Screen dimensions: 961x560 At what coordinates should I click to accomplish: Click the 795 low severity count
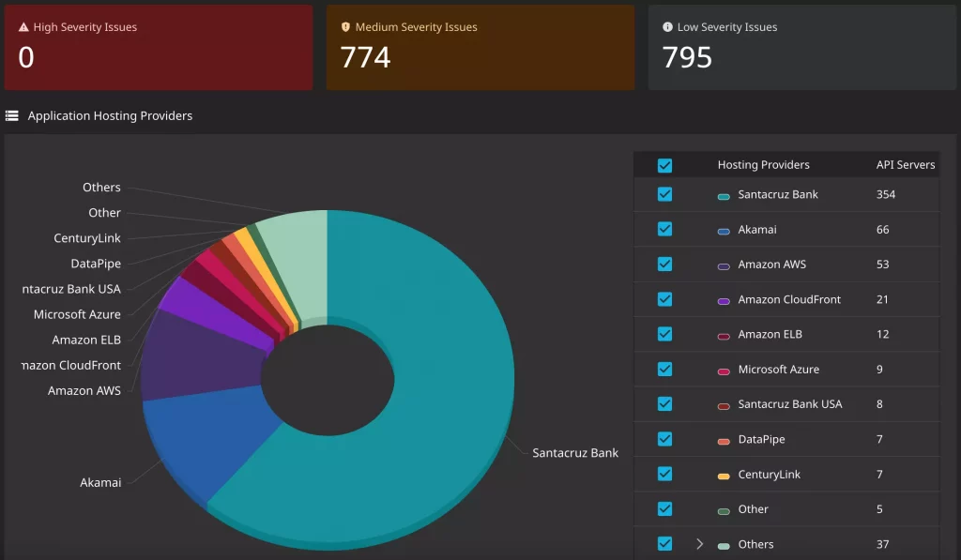coord(687,57)
